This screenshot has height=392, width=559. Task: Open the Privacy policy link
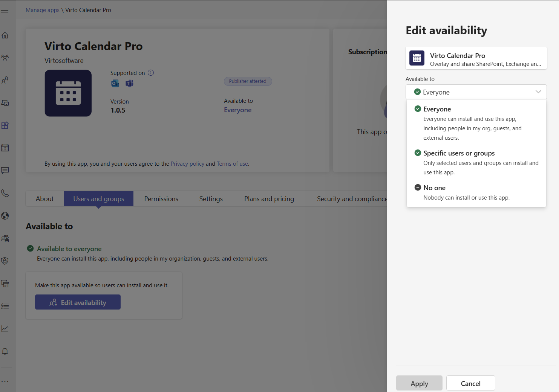coord(187,164)
